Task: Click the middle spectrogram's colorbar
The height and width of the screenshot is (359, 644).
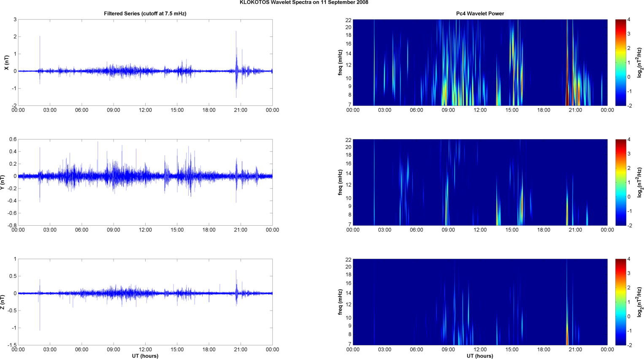Action: pyautogui.click(x=620, y=182)
